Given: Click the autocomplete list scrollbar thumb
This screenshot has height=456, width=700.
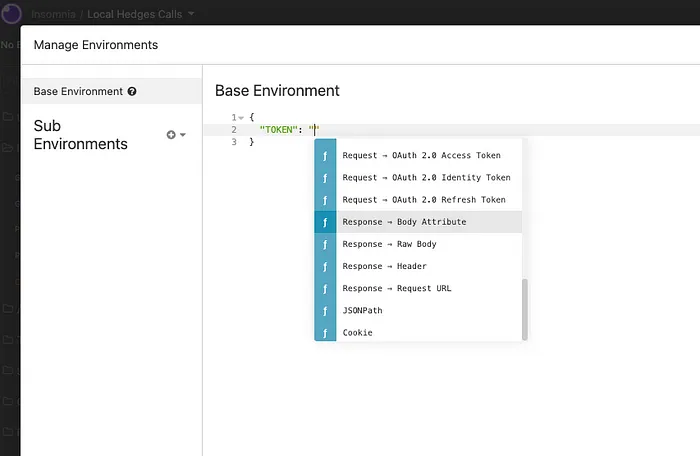Looking at the screenshot, I should [x=524, y=308].
